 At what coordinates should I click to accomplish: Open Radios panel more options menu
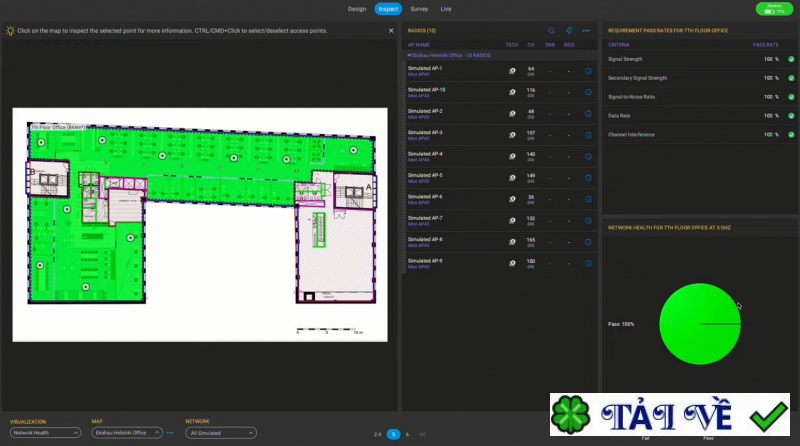(x=586, y=31)
